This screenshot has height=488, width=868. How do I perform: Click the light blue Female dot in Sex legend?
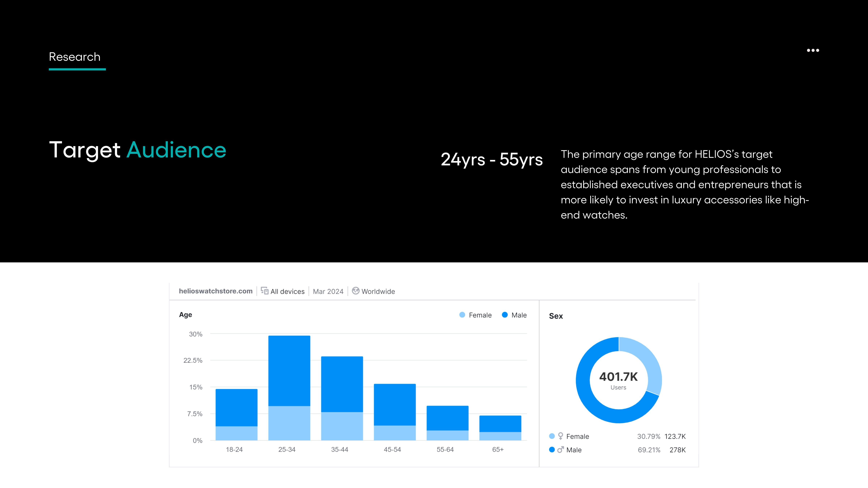552,436
